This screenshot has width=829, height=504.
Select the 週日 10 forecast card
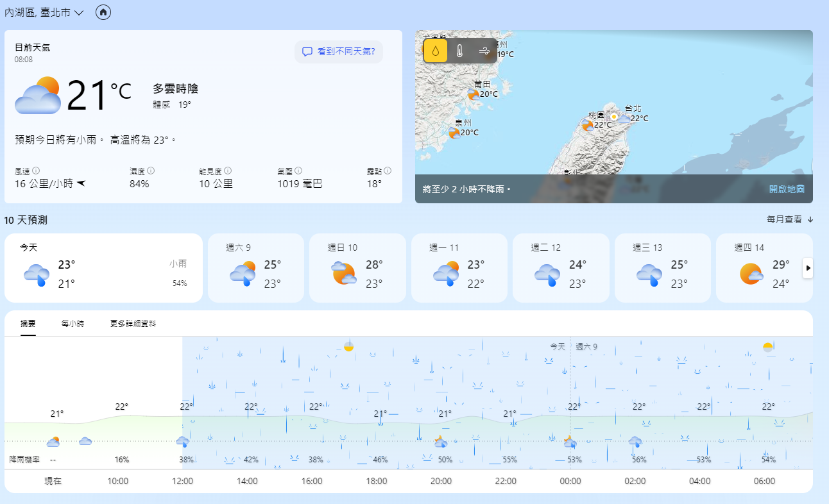click(357, 267)
